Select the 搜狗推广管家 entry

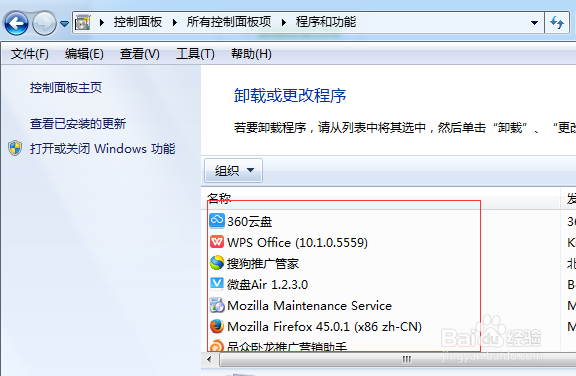pyautogui.click(x=263, y=264)
